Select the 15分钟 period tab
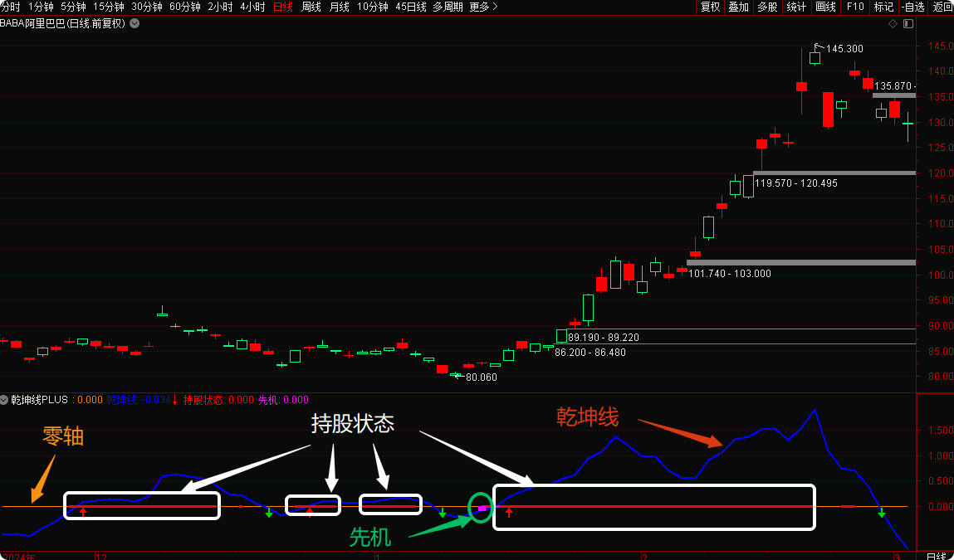This screenshot has width=954, height=560. pyautogui.click(x=108, y=7)
